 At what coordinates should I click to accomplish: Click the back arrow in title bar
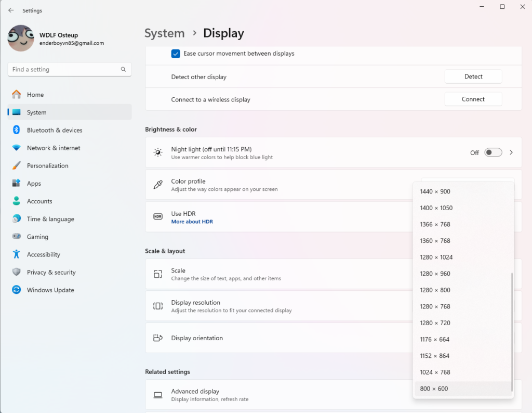point(11,10)
